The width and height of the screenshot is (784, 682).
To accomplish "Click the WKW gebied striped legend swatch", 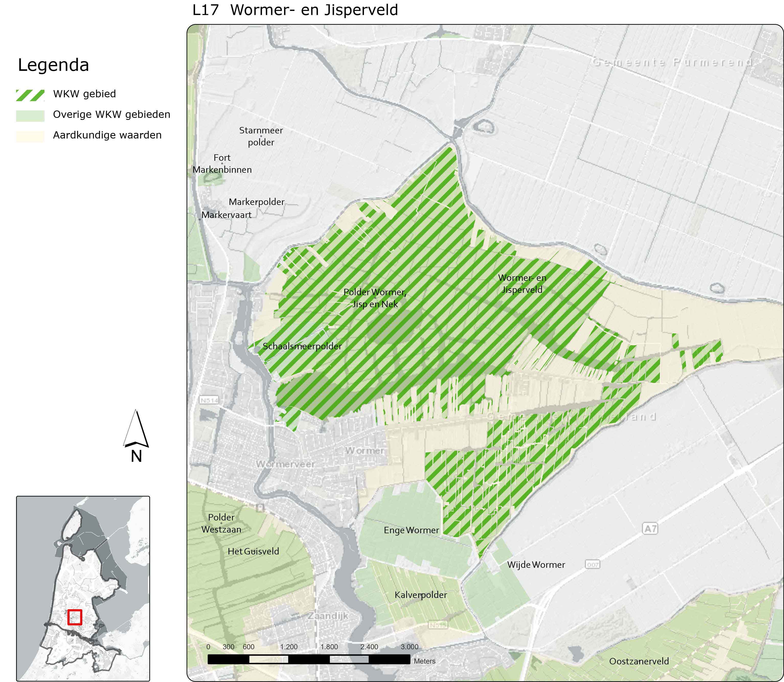I will click(x=30, y=95).
